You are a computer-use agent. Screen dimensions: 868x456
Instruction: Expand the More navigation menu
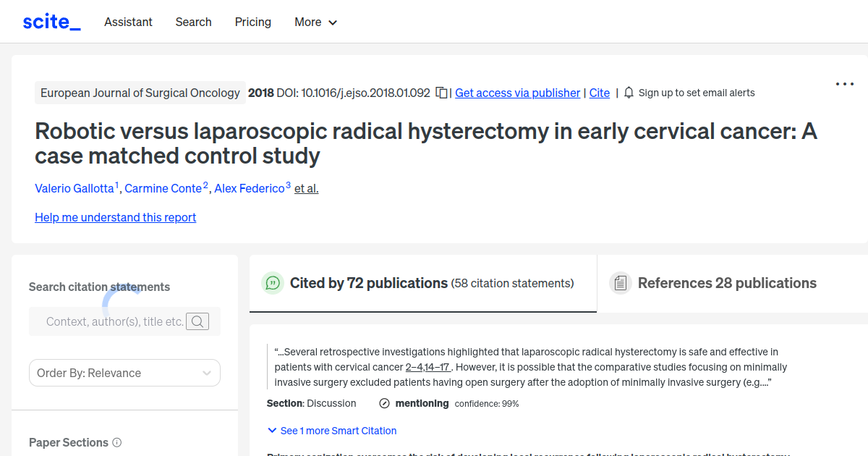click(315, 22)
